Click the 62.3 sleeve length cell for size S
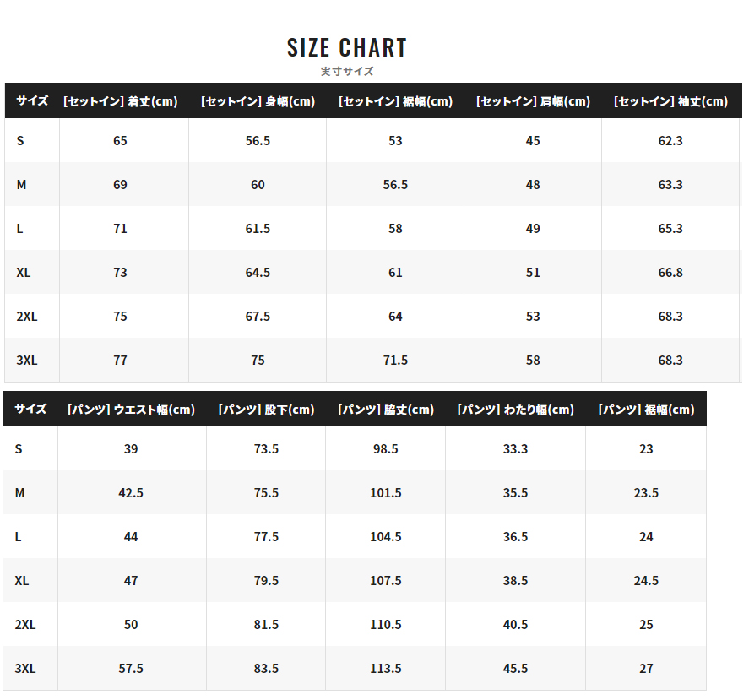749x700 pixels. click(670, 140)
